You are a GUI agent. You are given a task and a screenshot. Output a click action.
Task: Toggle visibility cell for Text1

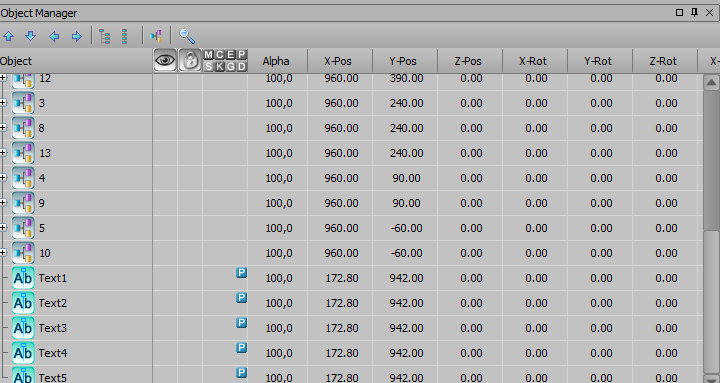coord(165,278)
